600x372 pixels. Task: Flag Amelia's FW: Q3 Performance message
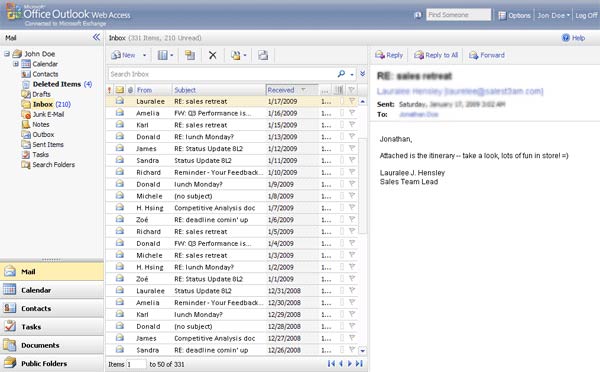[x=352, y=113]
